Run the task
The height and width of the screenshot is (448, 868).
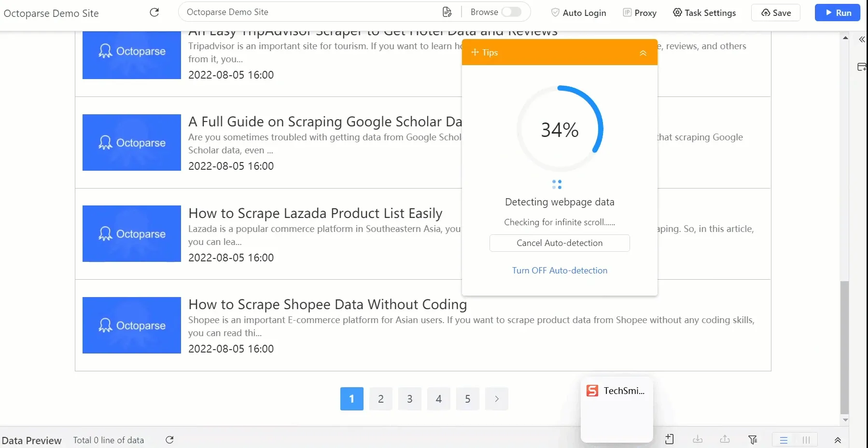tap(838, 13)
